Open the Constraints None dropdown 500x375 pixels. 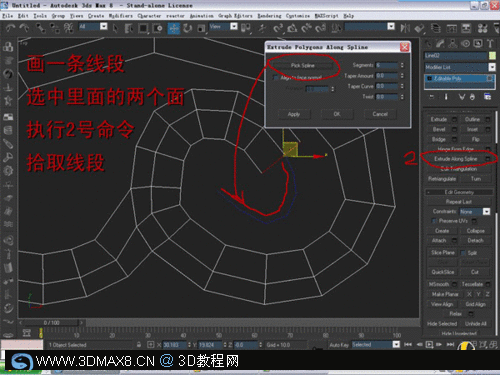pyautogui.click(x=486, y=211)
